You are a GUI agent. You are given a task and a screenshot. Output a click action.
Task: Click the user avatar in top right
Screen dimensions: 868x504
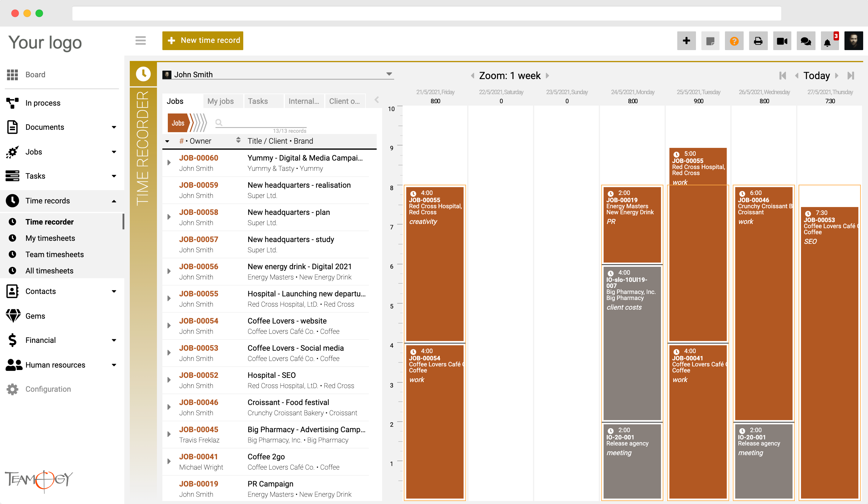[x=854, y=41]
